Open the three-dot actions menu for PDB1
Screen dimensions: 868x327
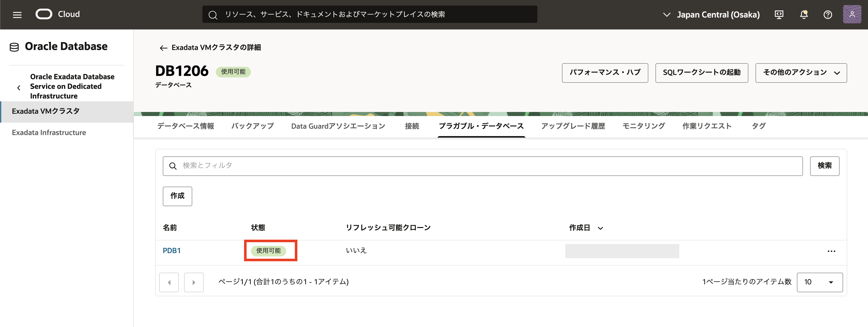(831, 251)
